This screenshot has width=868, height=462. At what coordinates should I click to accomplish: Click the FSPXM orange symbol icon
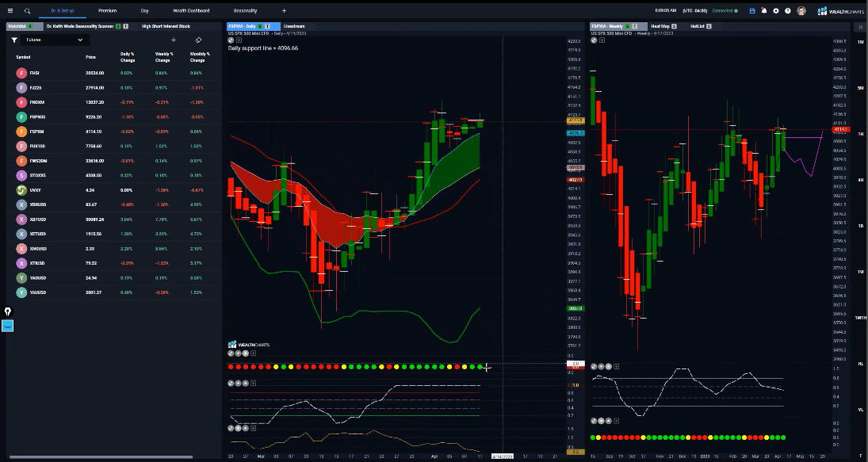click(x=21, y=132)
